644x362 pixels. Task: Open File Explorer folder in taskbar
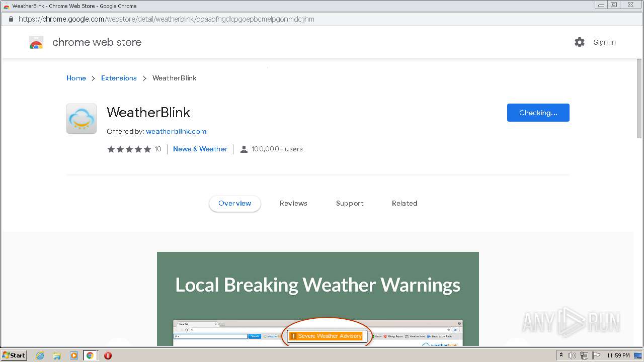pos(57,355)
